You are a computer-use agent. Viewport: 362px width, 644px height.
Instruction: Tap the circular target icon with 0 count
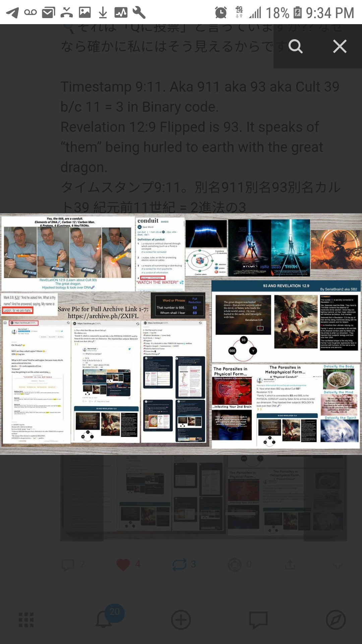[x=235, y=565]
